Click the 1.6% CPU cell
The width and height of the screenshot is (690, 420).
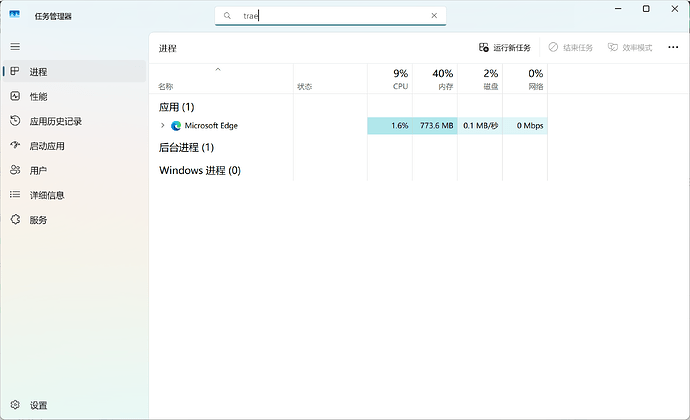390,125
